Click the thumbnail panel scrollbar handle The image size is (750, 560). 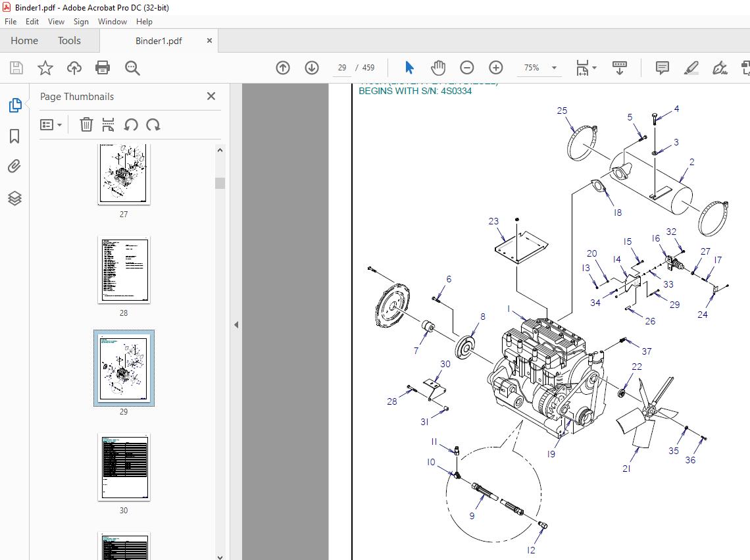click(220, 184)
